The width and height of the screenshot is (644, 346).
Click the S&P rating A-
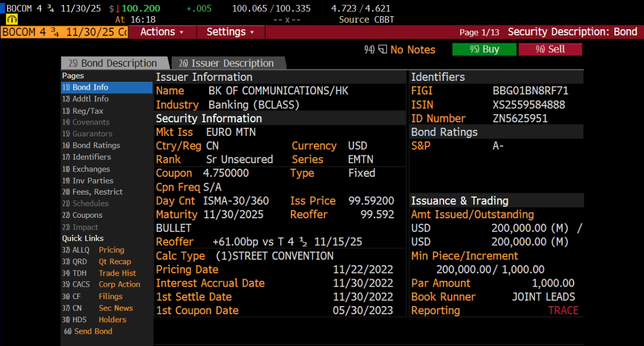point(498,146)
